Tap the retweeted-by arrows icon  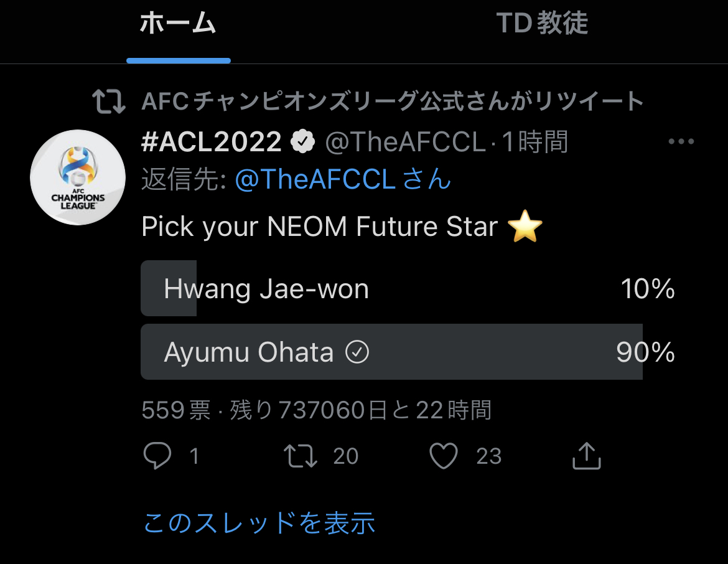[109, 101]
